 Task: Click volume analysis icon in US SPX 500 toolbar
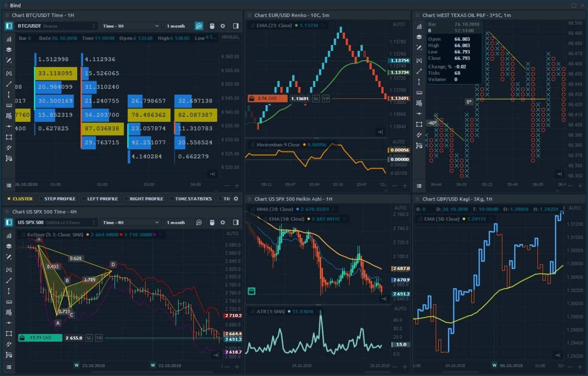[x=199, y=222]
